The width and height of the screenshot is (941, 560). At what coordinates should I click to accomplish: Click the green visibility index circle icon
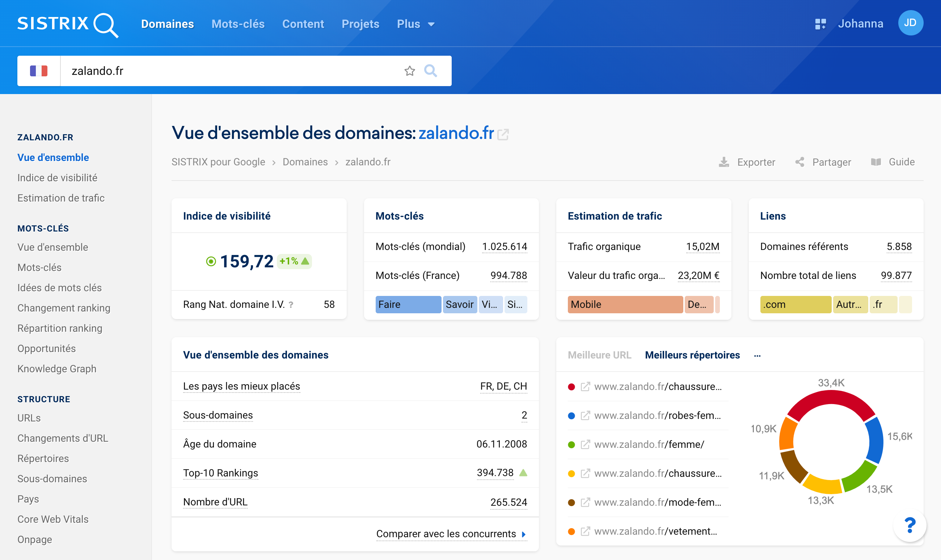coord(211,261)
